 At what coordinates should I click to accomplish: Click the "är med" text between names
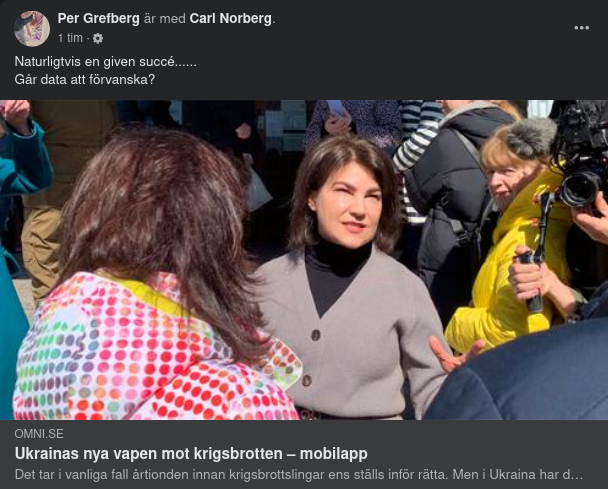pos(164,18)
